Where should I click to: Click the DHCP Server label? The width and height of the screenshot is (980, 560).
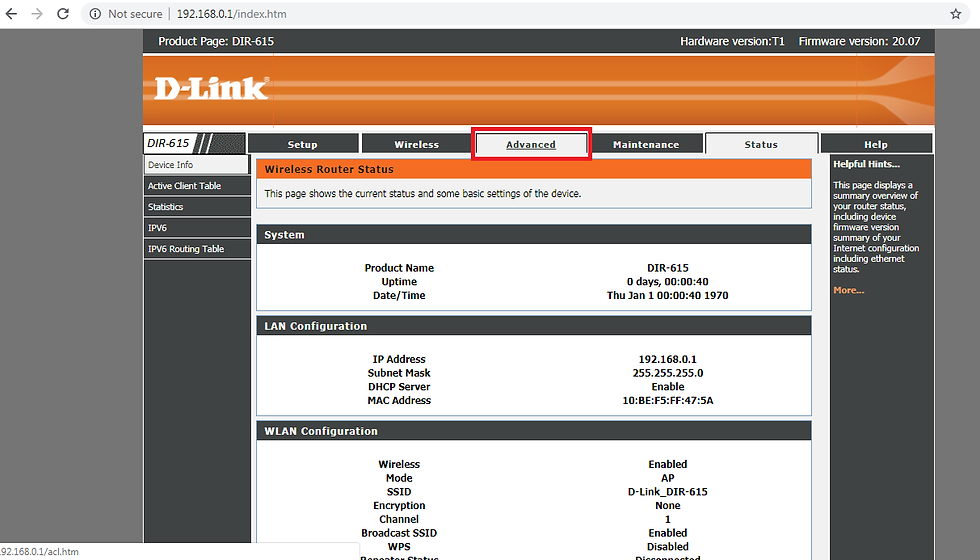coord(399,386)
